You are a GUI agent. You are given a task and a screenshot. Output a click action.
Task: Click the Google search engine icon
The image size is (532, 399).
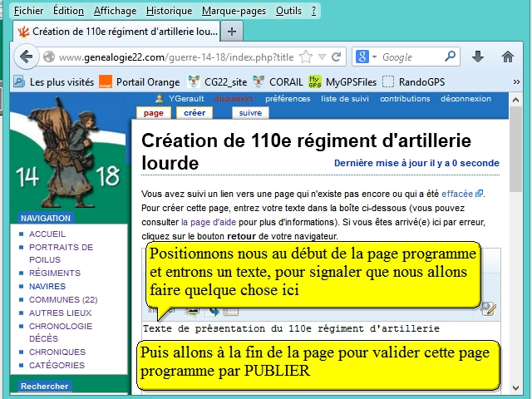[x=362, y=57]
